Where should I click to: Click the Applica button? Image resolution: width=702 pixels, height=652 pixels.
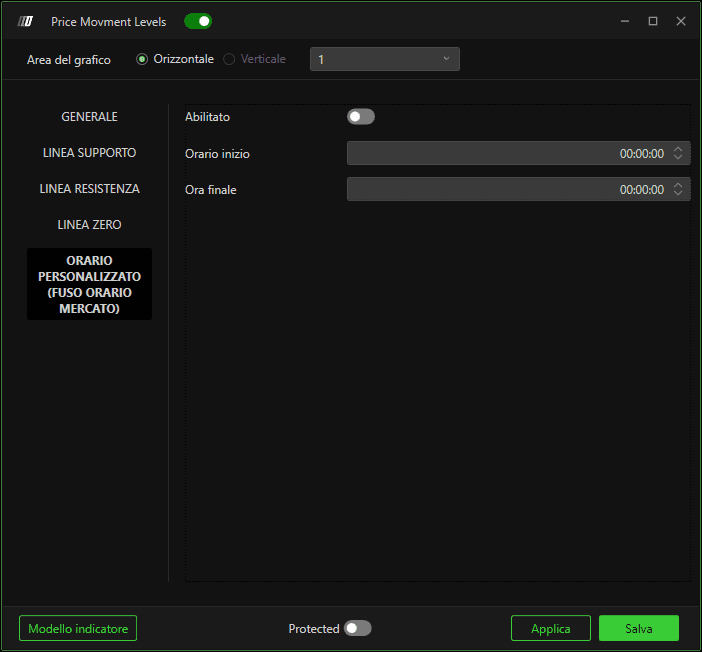point(551,628)
